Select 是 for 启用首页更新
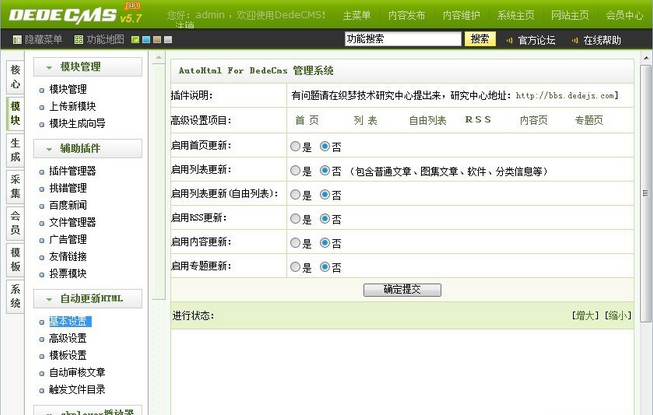Viewport: 653px width, 415px height. [x=294, y=146]
